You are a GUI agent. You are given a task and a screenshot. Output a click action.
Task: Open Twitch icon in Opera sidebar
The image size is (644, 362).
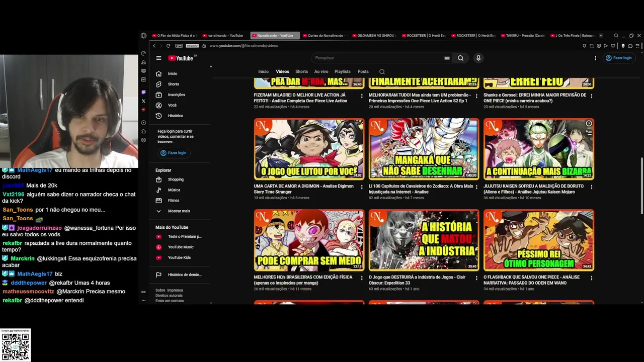143,93
